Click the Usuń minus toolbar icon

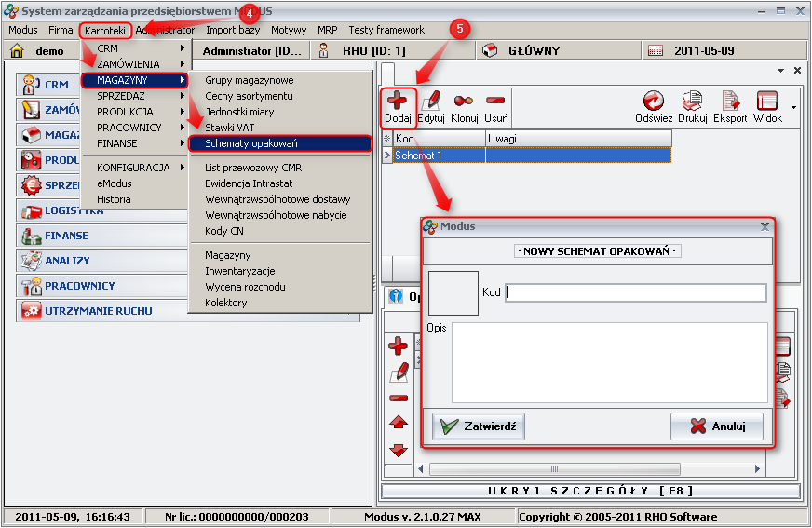495,101
